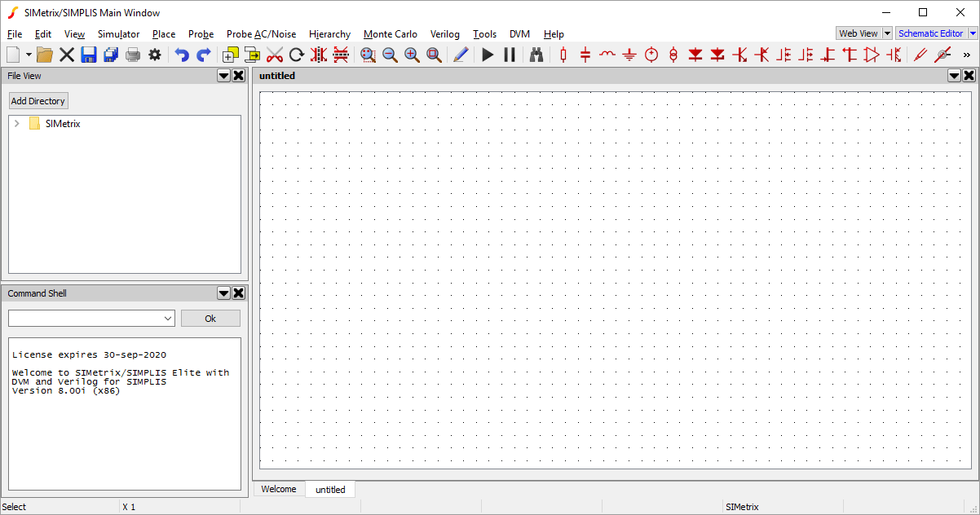This screenshot has height=515, width=980.
Task: Place a capacitor from the toolbar
Action: pyautogui.click(x=585, y=55)
